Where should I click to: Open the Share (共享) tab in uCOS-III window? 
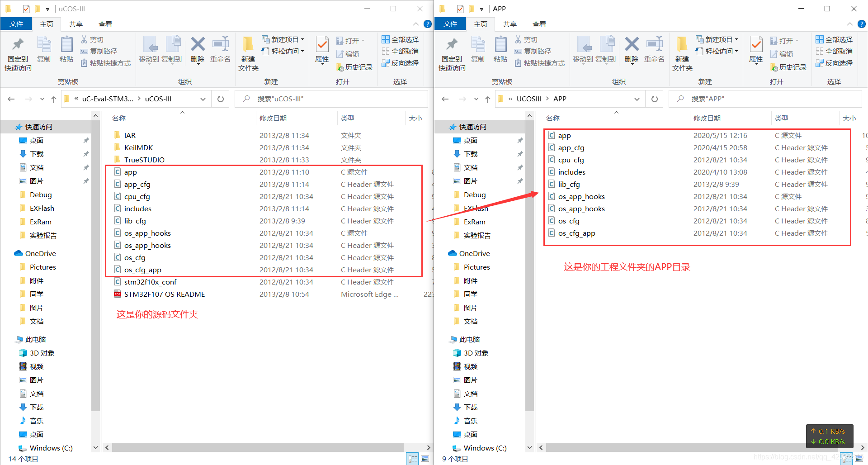pyautogui.click(x=76, y=24)
